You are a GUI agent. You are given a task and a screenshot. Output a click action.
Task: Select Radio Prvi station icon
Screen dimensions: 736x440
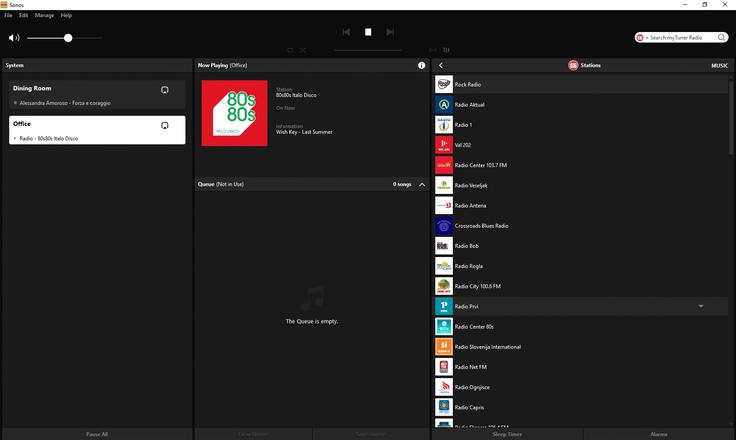(x=444, y=307)
